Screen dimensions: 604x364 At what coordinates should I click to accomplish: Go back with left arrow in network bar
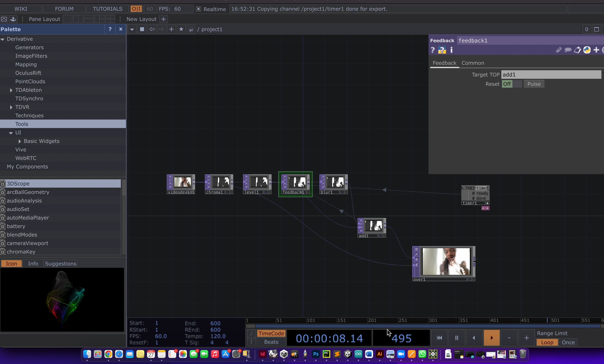(x=152, y=29)
